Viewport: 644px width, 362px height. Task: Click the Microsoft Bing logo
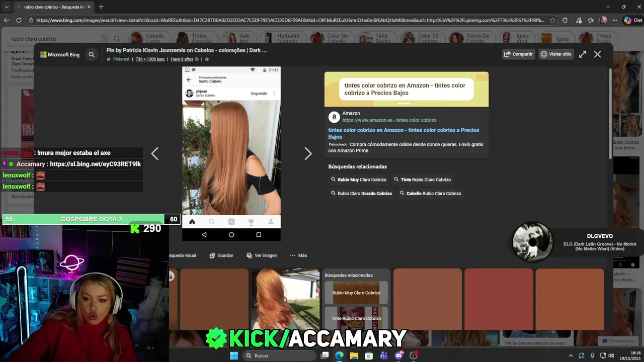[60, 54]
